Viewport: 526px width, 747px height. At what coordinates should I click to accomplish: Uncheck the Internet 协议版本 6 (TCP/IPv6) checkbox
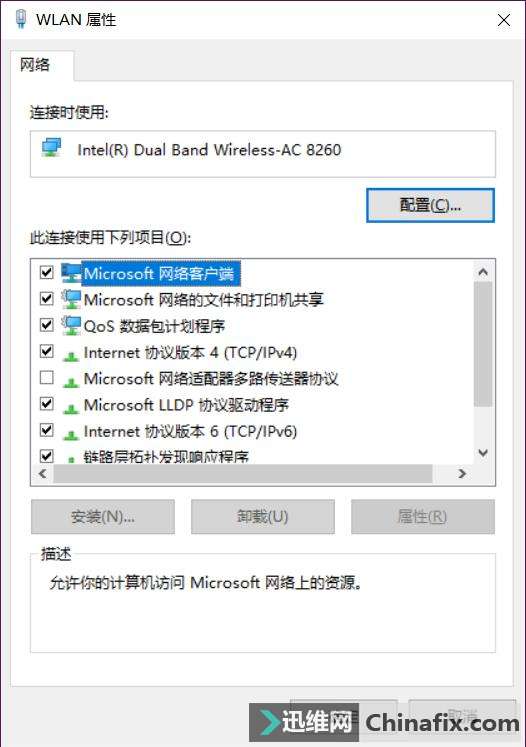46,430
